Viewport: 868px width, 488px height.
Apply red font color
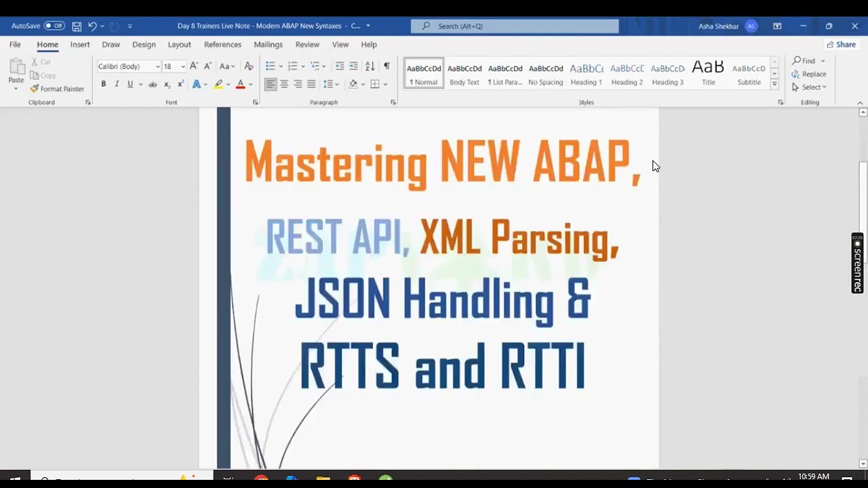[240, 84]
